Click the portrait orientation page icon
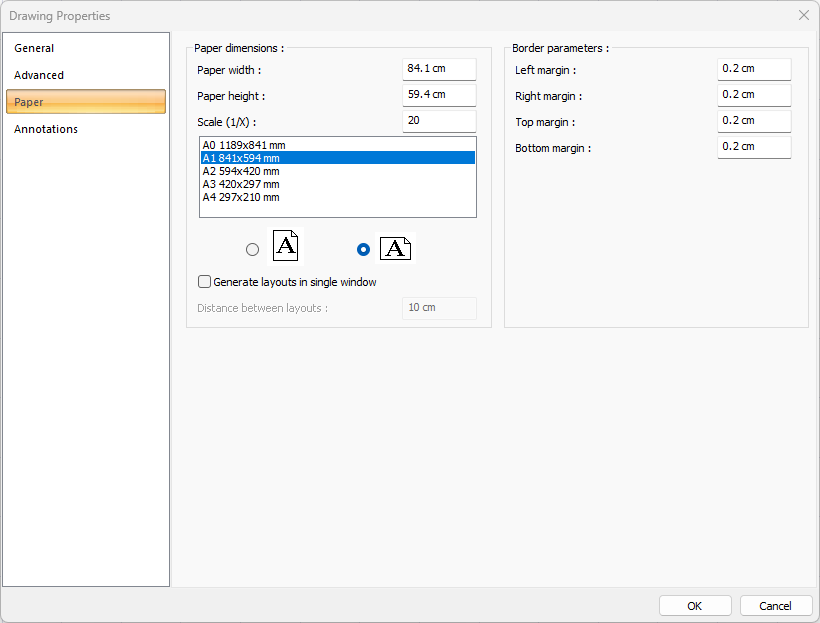Image resolution: width=820 pixels, height=623 pixels. [x=285, y=247]
